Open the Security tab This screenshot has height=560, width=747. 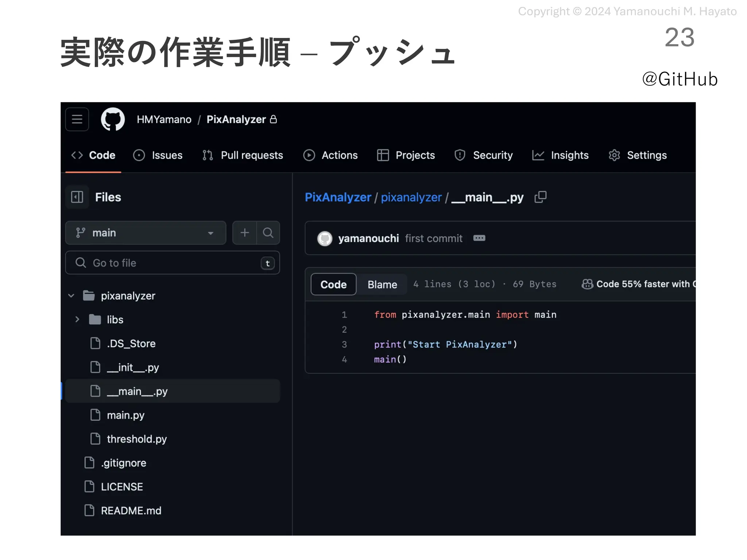click(484, 155)
